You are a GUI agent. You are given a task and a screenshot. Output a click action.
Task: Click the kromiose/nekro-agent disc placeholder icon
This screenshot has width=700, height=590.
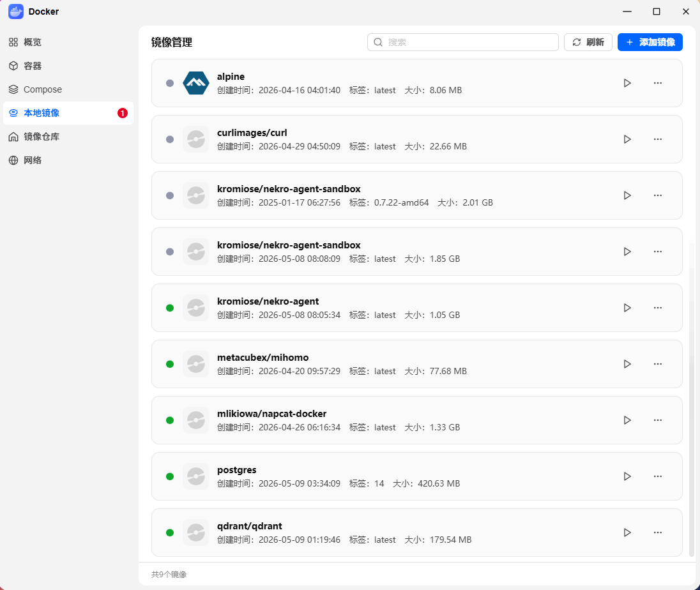click(196, 308)
